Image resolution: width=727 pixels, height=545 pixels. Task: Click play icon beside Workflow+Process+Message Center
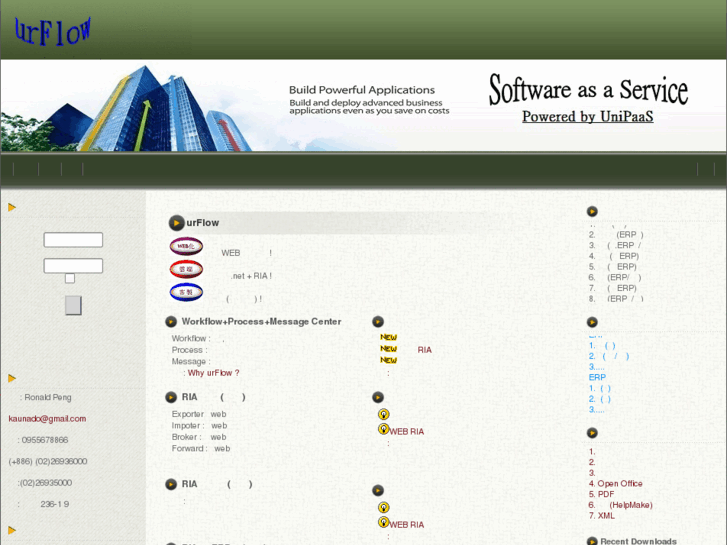point(171,321)
